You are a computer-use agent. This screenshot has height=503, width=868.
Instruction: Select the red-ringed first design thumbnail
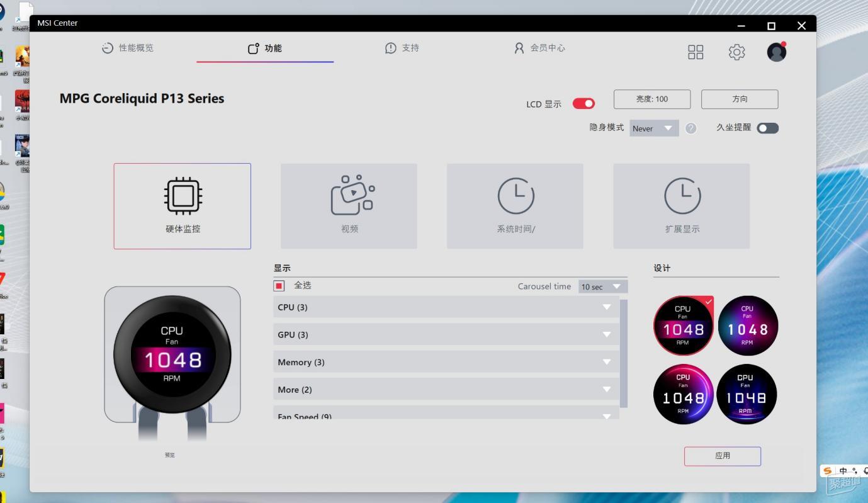coord(683,325)
